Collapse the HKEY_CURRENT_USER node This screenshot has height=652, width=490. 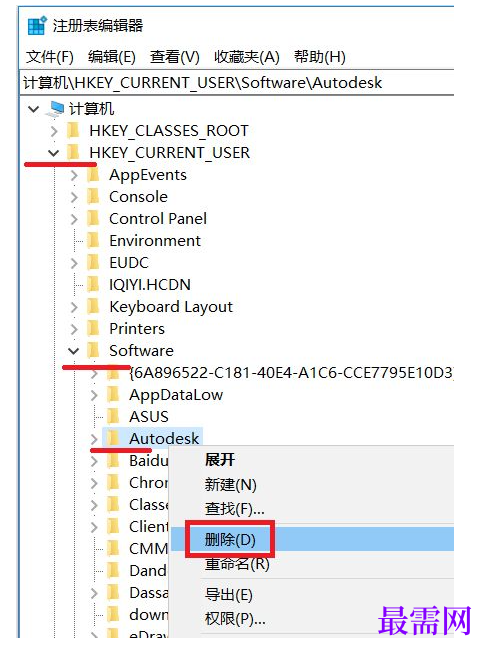[53, 153]
